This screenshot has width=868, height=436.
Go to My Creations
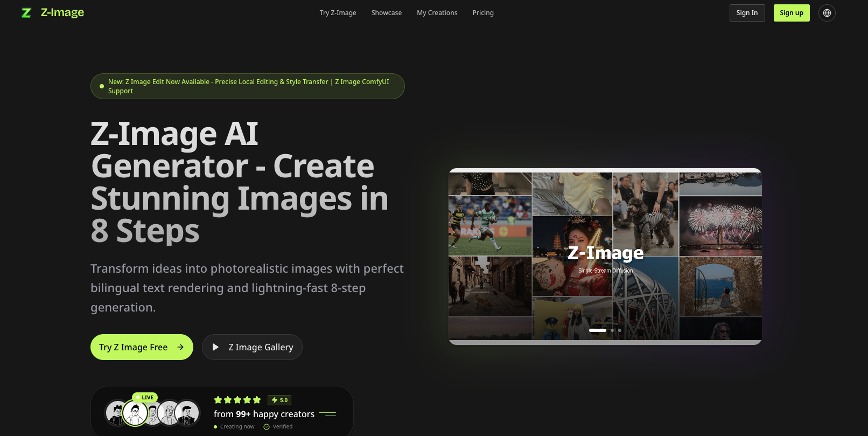coord(437,13)
